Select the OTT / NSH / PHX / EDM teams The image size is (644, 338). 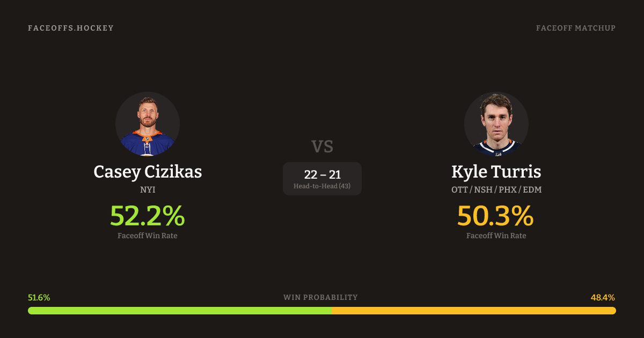pyautogui.click(x=496, y=189)
